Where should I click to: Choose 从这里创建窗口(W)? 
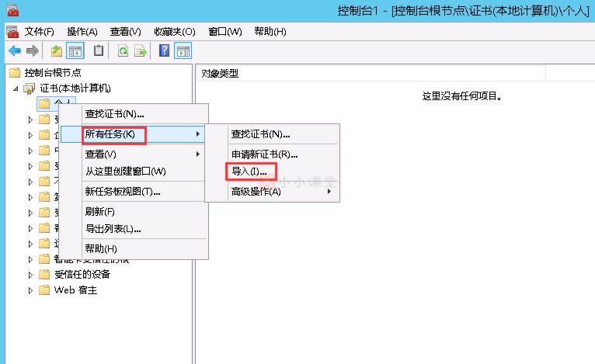pos(134,172)
